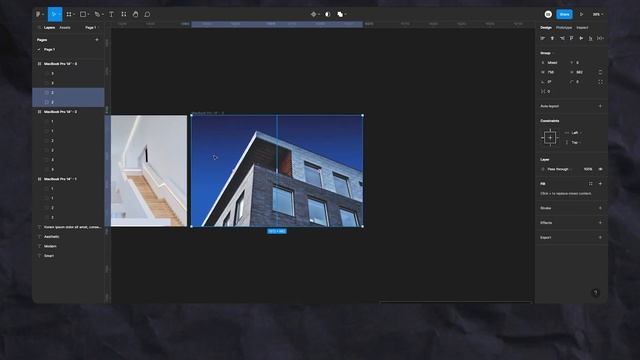The image size is (640, 360).
Task: Click the boolean operations icon in toolbar
Action: 341,14
